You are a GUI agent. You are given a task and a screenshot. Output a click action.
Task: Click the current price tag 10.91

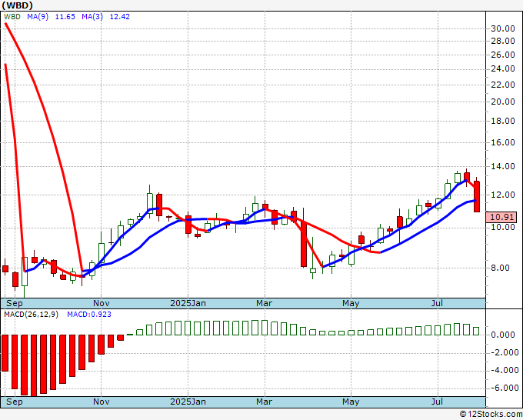501,217
